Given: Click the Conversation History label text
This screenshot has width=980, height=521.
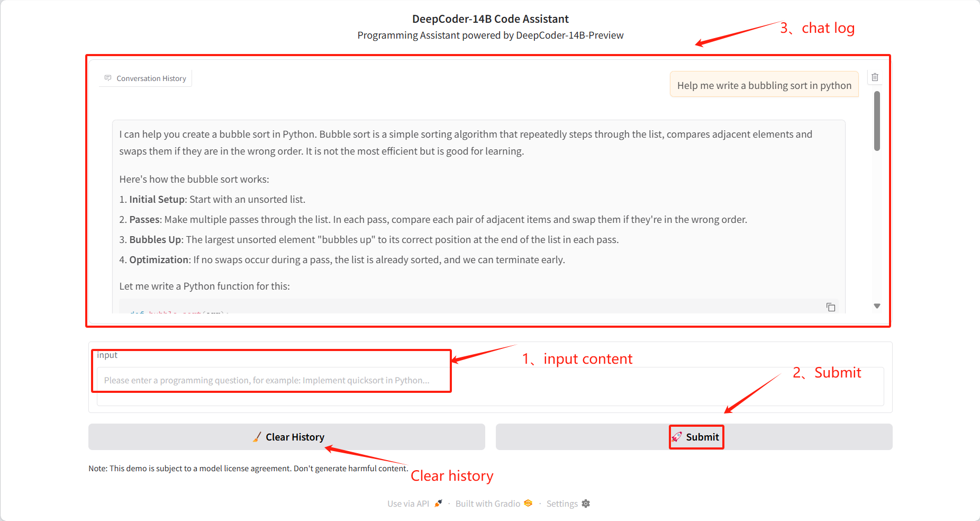Looking at the screenshot, I should click(151, 78).
